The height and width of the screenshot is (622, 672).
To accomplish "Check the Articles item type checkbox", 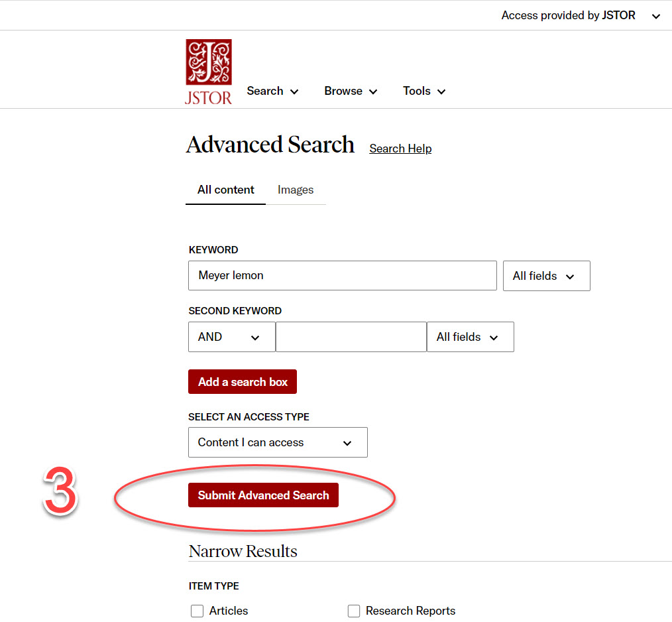I will pos(197,611).
